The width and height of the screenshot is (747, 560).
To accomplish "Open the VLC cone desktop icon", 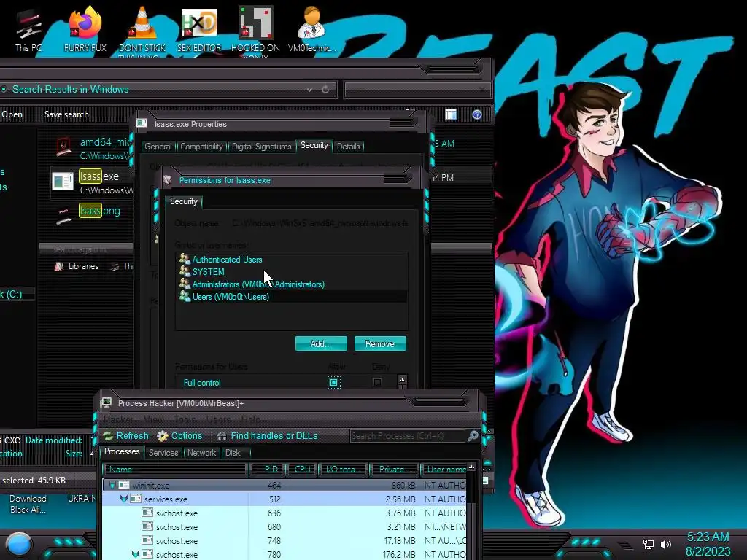I will coord(142,23).
